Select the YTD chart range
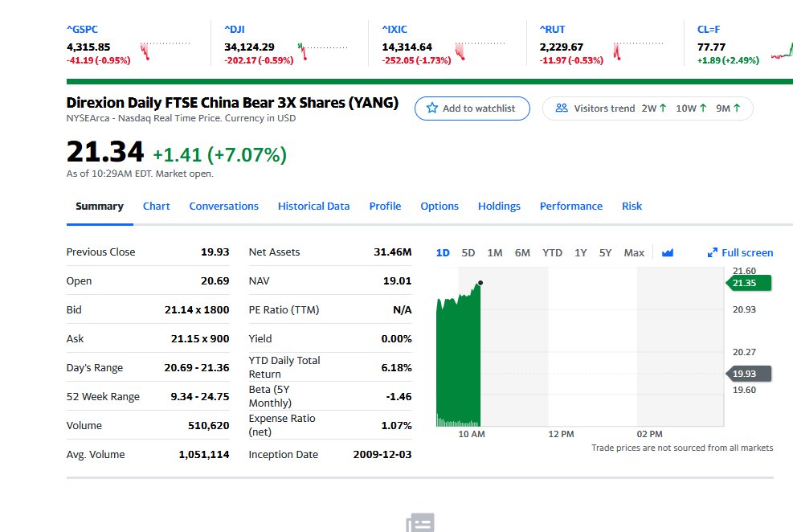Screen dimensions: 793x532 tap(552, 253)
